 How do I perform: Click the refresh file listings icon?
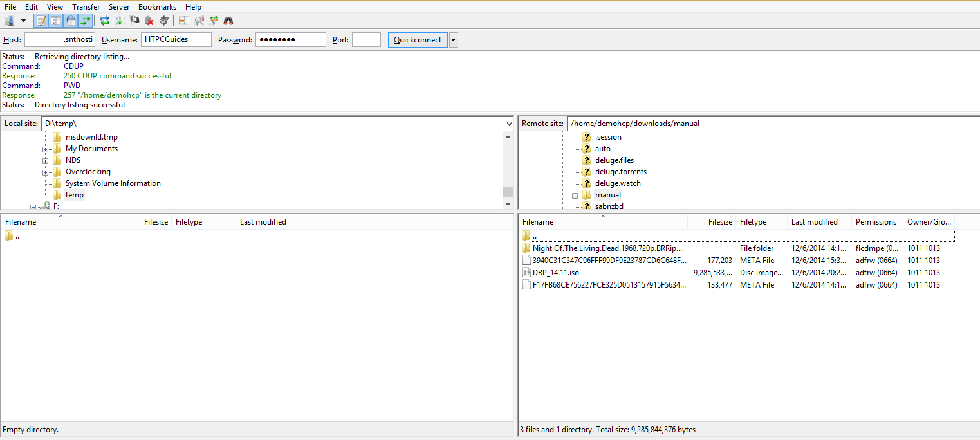click(x=105, y=21)
